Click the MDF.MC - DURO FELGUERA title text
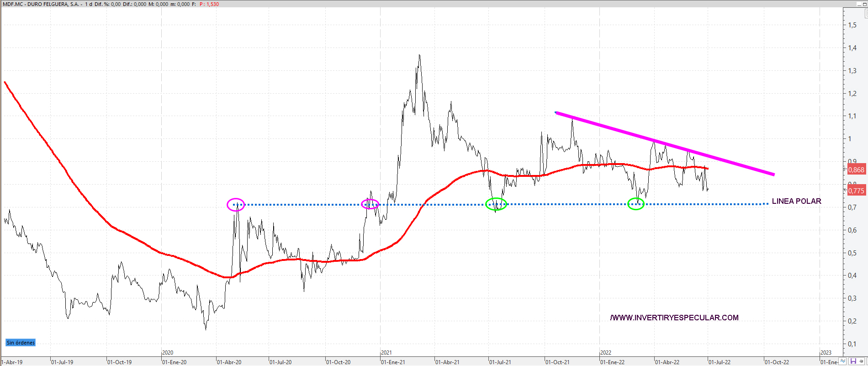 pos(41,4)
